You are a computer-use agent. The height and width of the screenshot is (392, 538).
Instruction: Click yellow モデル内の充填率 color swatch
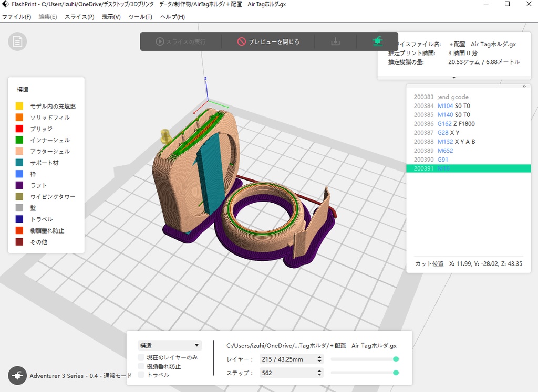[x=19, y=106]
